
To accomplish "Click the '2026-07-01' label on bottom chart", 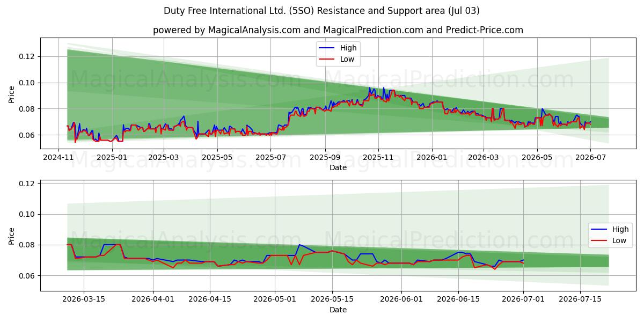I will pyautogui.click(x=523, y=299).
